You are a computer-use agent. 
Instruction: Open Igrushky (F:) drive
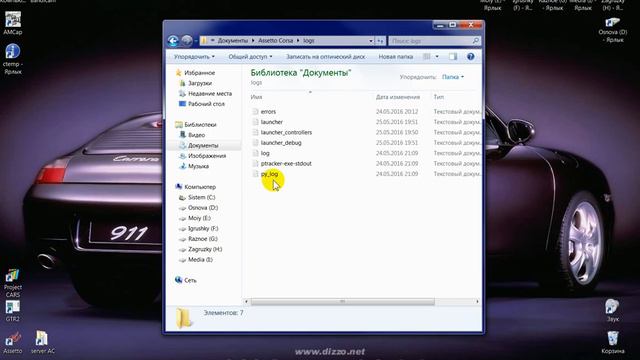click(203, 229)
